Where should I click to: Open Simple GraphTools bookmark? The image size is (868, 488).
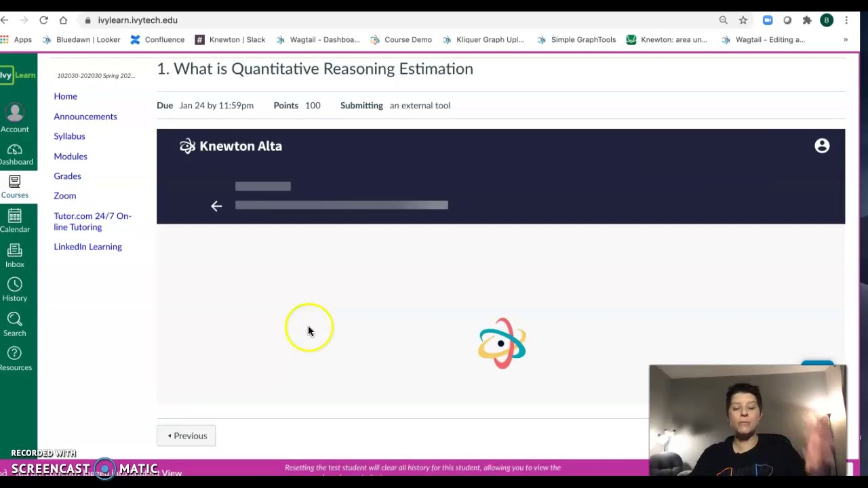point(576,40)
